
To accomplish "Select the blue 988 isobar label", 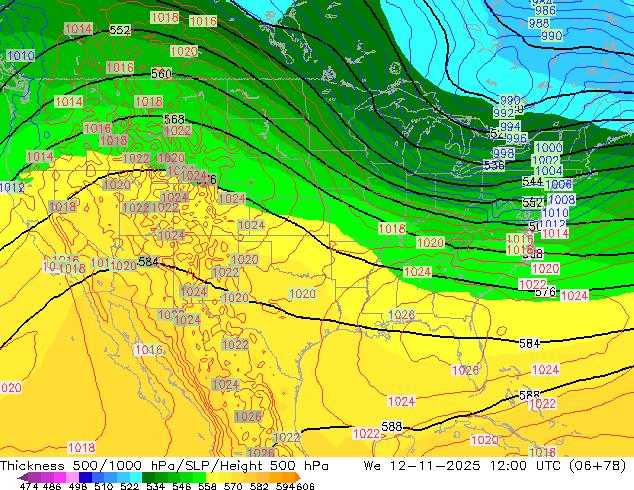I will (x=539, y=23).
